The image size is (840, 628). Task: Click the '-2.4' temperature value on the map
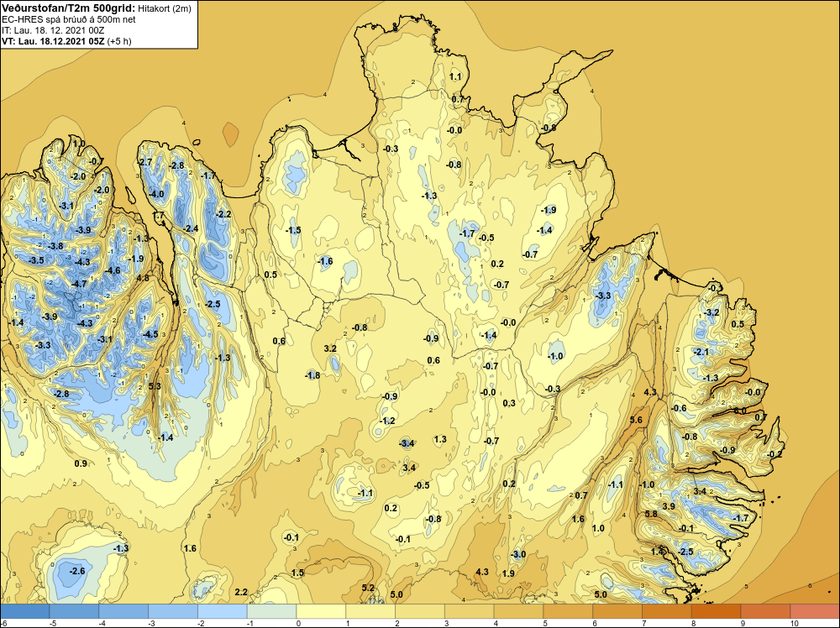[x=191, y=228]
